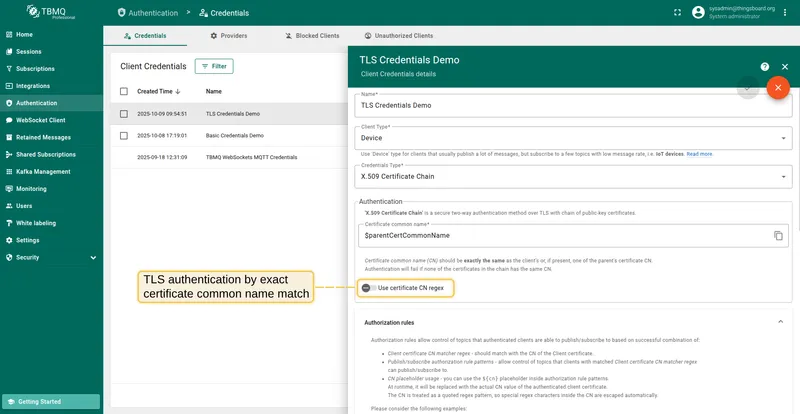Click the TBMQ logo
The image size is (800, 414).
(x=51, y=12)
